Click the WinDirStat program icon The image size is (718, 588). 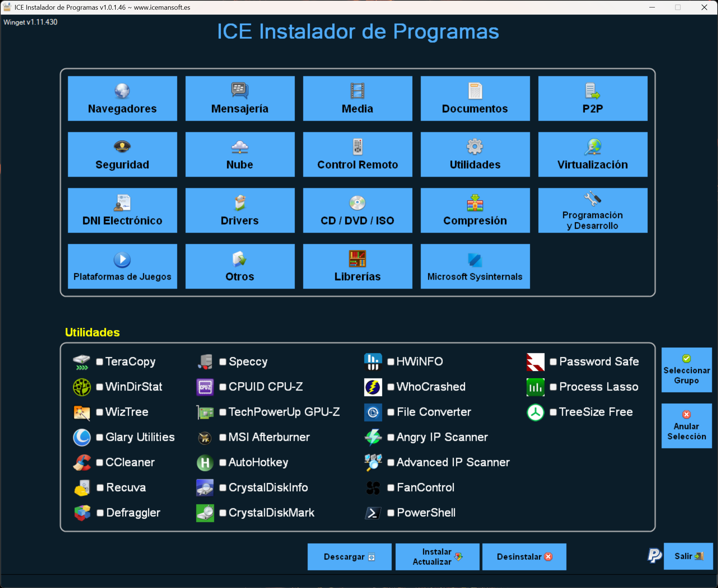coord(81,387)
